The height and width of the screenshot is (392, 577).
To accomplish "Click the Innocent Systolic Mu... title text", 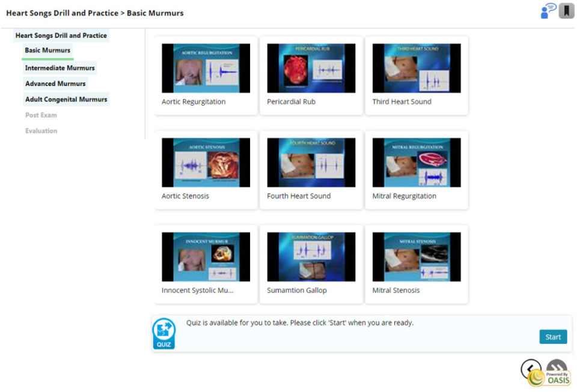I will tap(197, 290).
